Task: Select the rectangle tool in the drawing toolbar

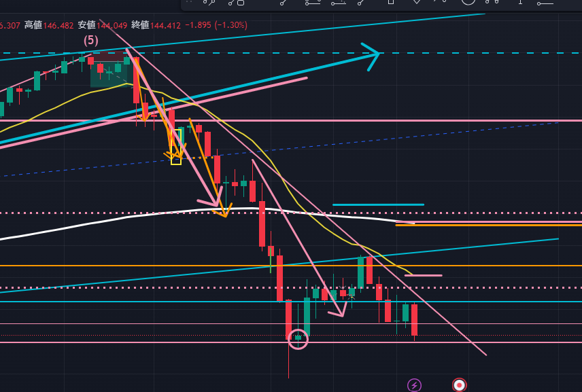Action: (x=390, y=2)
